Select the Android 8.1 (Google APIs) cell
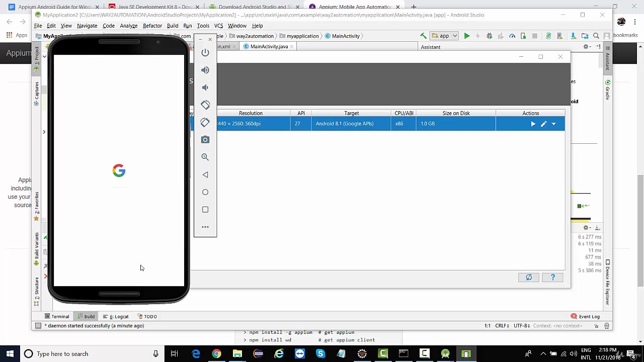 [x=351, y=124]
